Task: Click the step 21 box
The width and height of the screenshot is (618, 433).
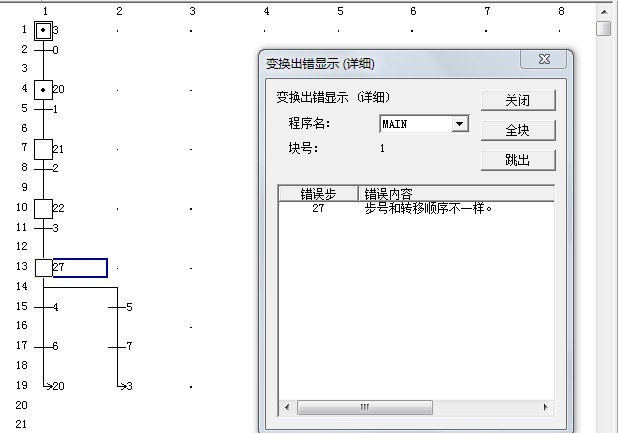Action: coord(43,149)
